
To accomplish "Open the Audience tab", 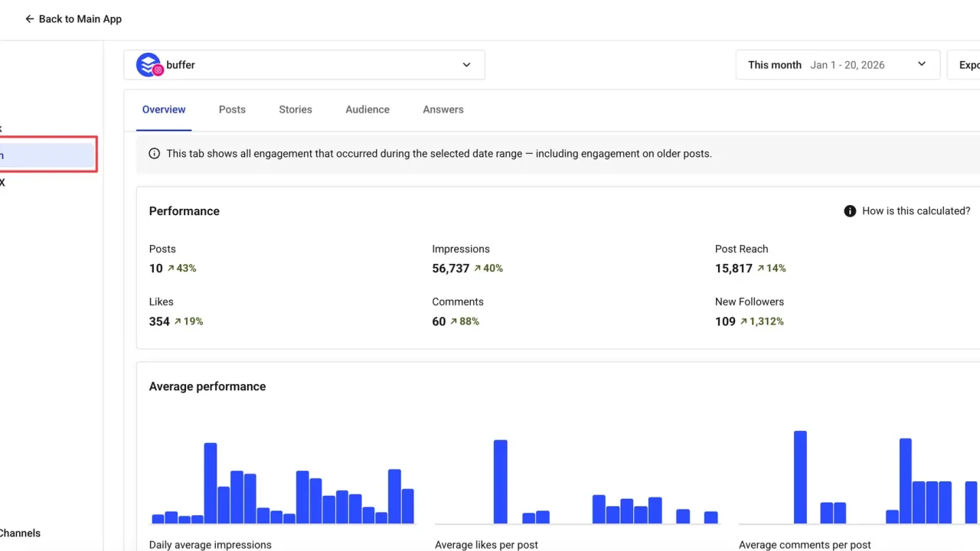I will (367, 109).
